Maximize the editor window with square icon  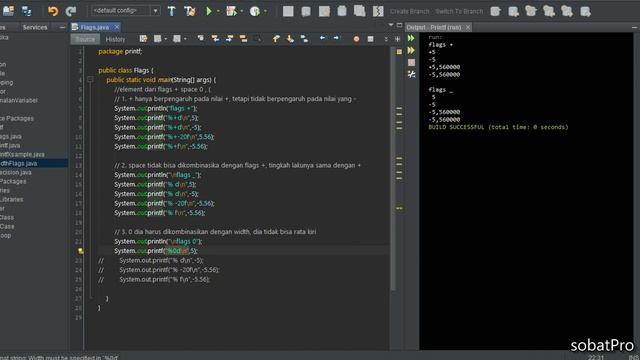pos(400,25)
